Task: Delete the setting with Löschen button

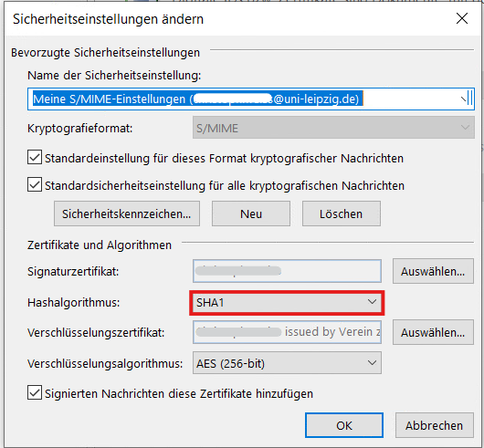Action: click(x=342, y=214)
